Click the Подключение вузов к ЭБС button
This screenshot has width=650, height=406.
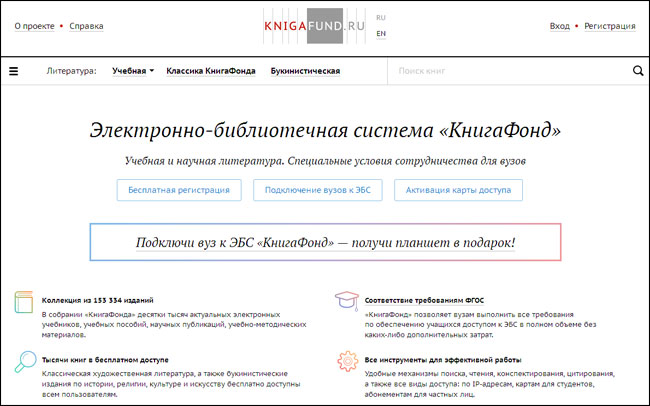[318, 190]
